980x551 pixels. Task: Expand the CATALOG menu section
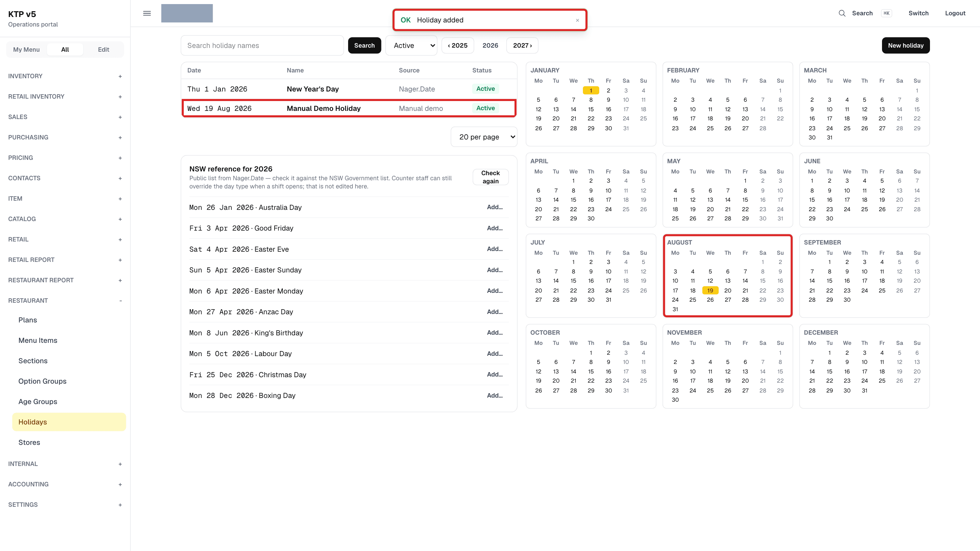tap(65, 219)
